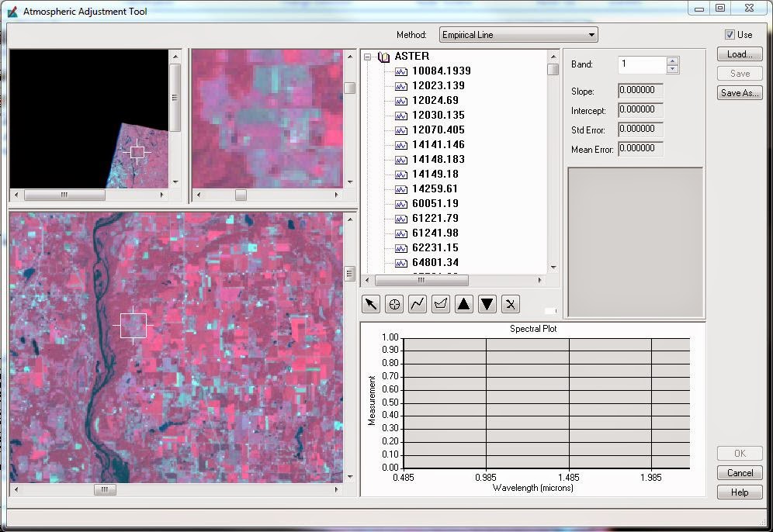Choose the polygon region tool

440,304
